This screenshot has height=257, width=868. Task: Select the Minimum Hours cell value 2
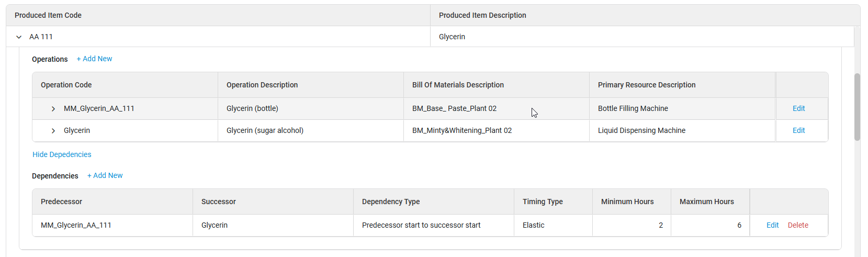pyautogui.click(x=661, y=226)
